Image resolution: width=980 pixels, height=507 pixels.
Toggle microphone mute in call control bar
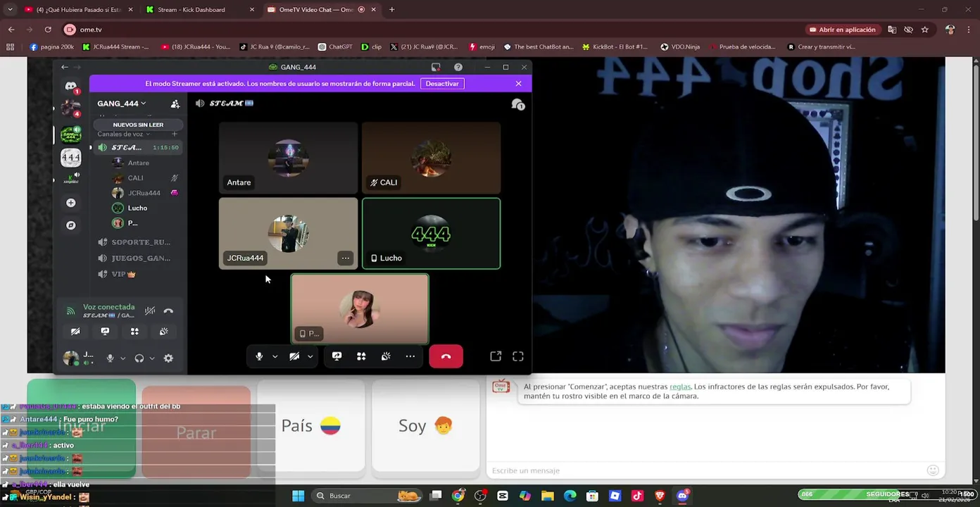[x=259, y=356]
